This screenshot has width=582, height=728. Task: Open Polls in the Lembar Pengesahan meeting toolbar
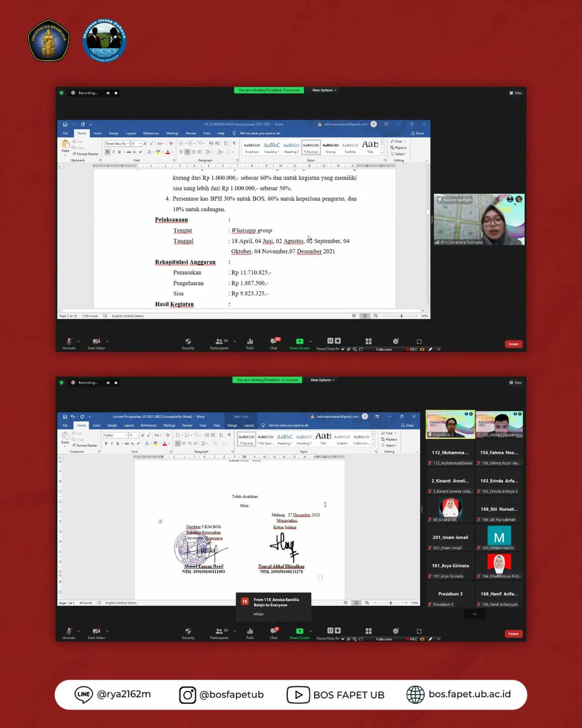250,633
